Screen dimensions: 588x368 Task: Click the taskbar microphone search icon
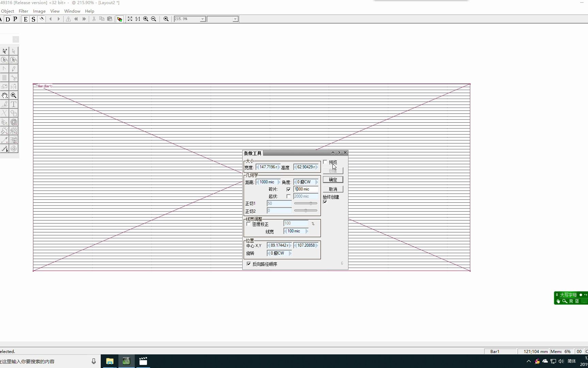[x=94, y=361]
